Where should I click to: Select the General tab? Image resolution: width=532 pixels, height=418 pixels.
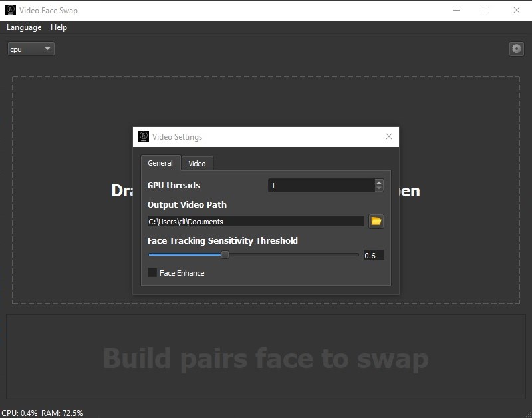pos(160,163)
